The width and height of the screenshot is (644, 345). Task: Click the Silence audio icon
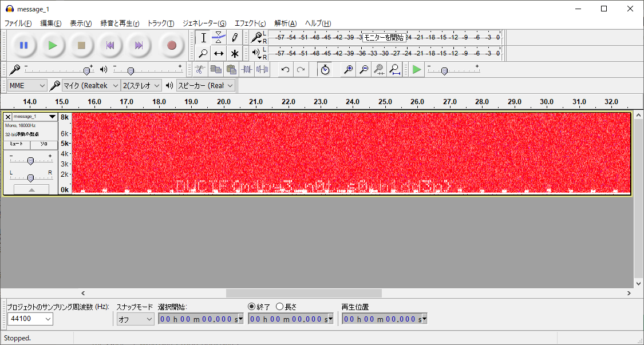pyautogui.click(x=262, y=69)
